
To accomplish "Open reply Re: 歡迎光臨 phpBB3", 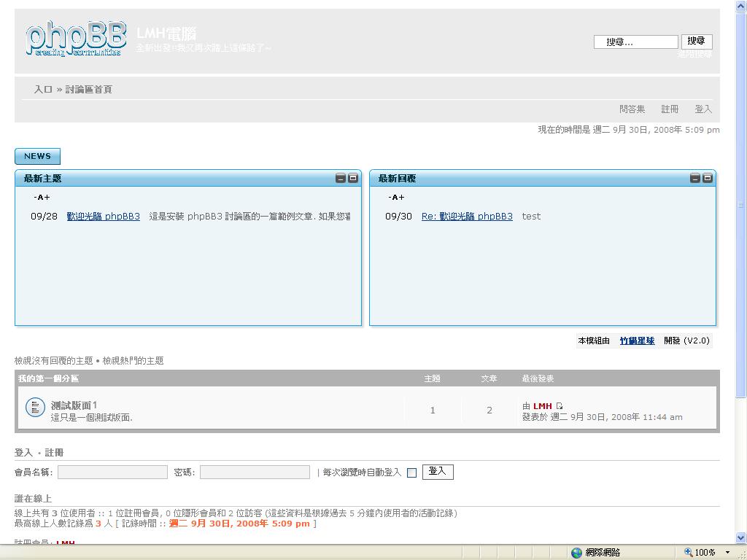I will 468,216.
